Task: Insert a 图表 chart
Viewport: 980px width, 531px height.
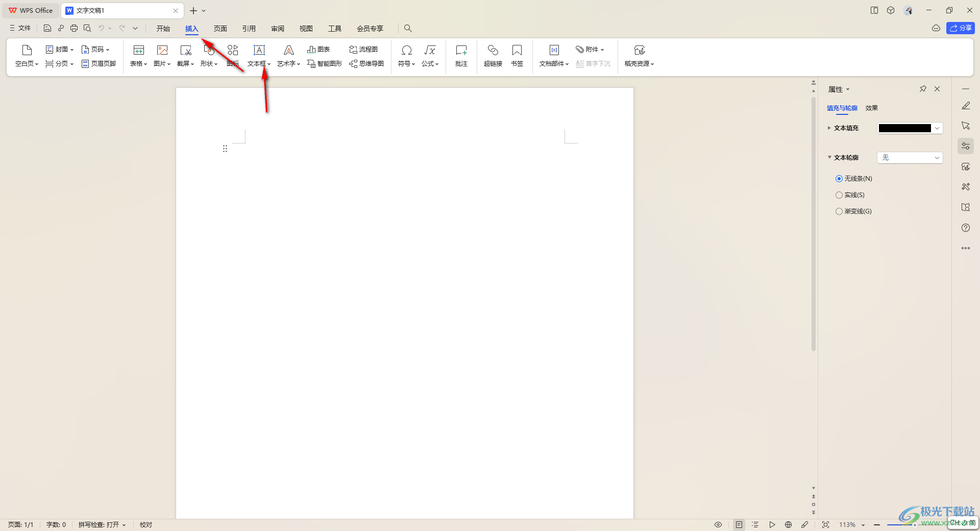Action: coord(318,49)
